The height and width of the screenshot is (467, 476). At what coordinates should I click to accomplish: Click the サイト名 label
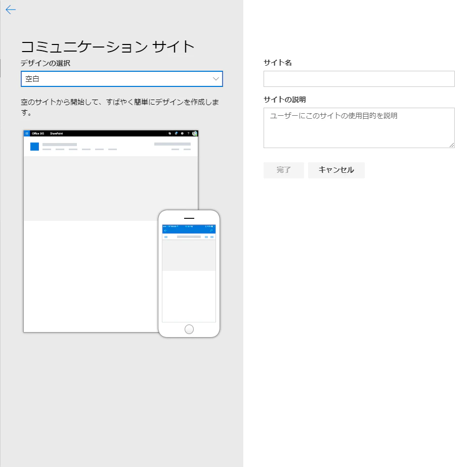(x=278, y=63)
